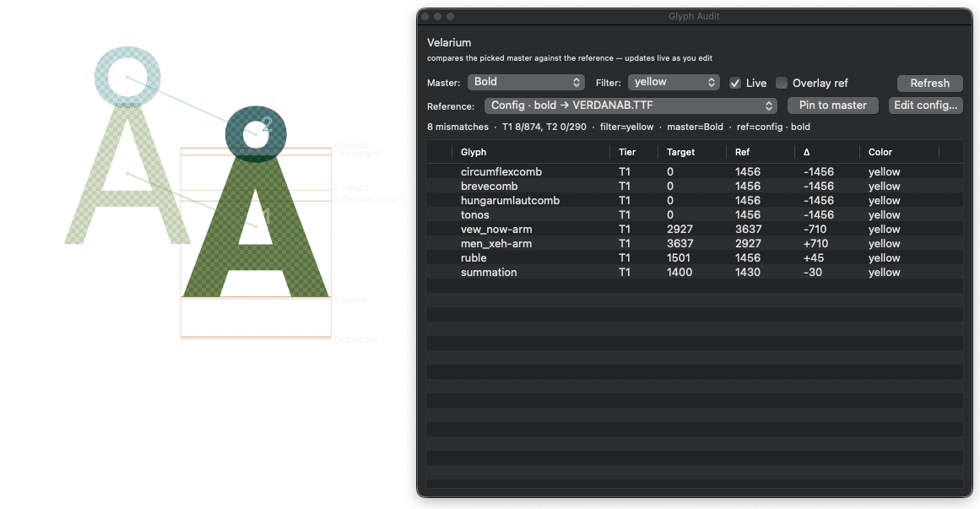Viewport: 980px width, 509px height.
Task: Select the men_xeh-arm glyph row
Action: click(695, 243)
